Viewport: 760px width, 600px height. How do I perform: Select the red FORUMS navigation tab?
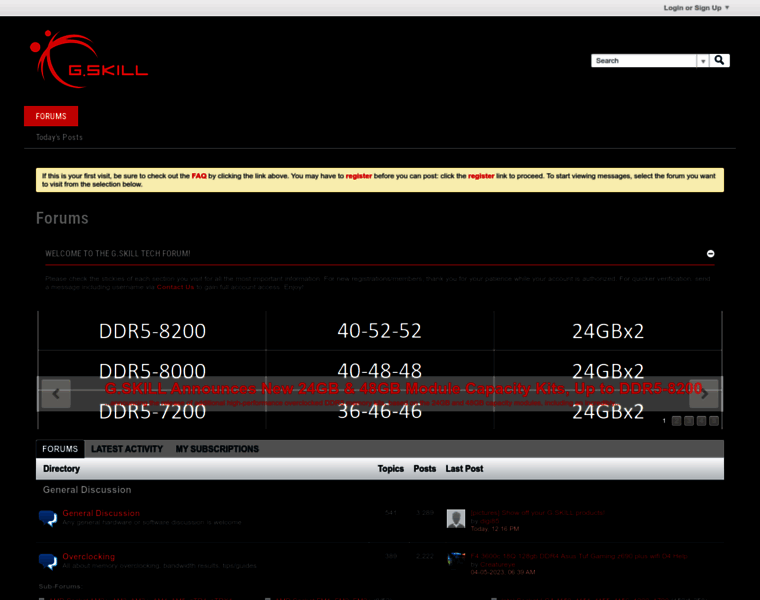[51, 116]
